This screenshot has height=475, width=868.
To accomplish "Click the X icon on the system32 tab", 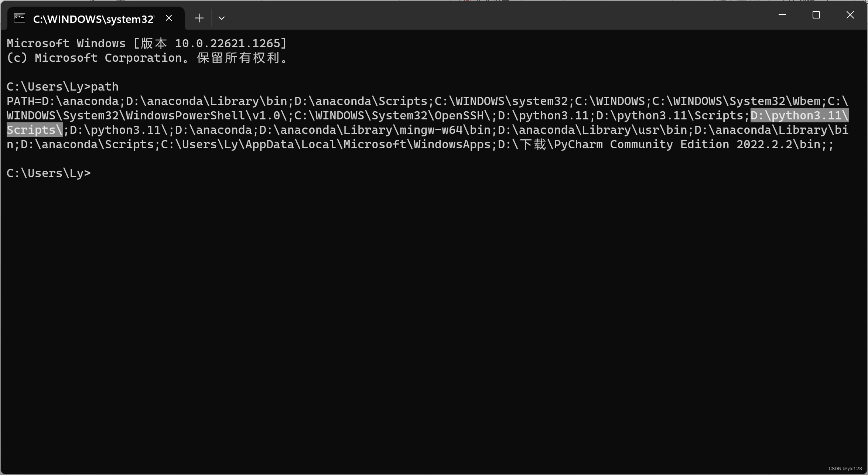I will coord(169,17).
